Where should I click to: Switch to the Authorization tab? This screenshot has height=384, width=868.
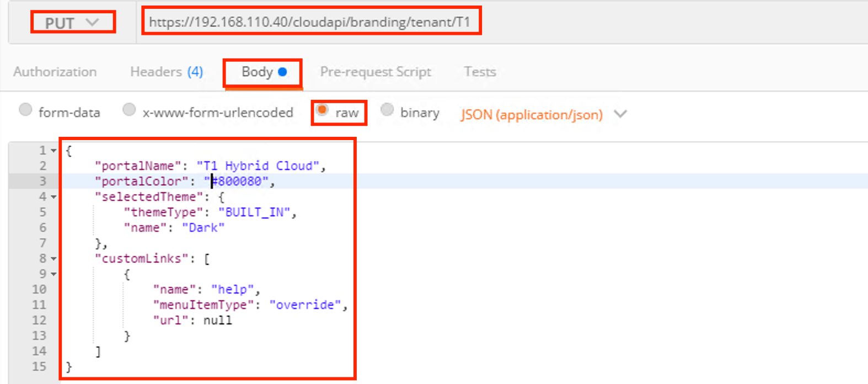[55, 72]
